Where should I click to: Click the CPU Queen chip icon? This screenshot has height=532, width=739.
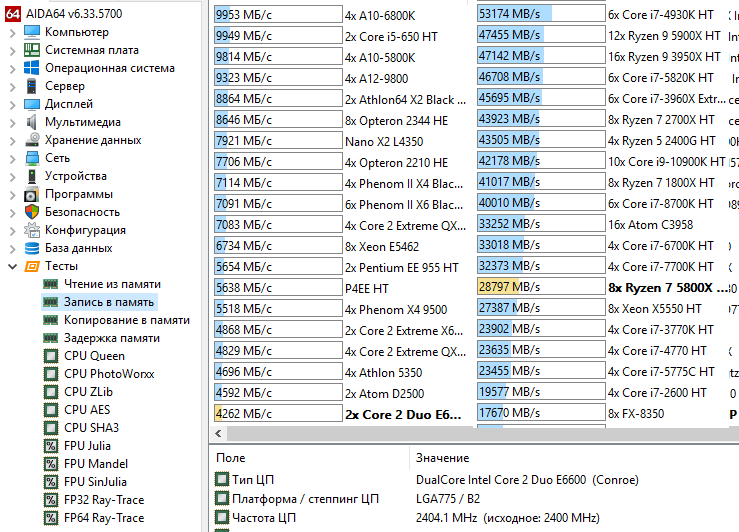click(x=50, y=356)
